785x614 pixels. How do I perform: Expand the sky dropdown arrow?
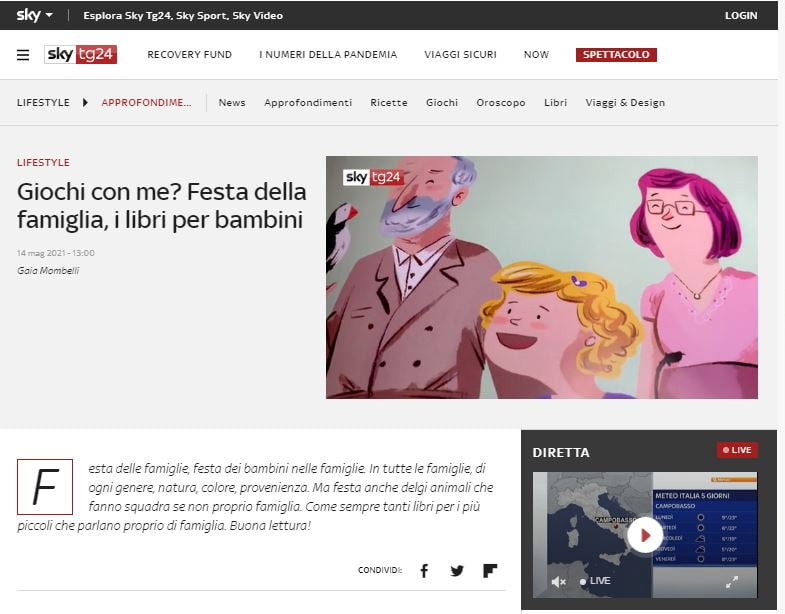[49, 15]
